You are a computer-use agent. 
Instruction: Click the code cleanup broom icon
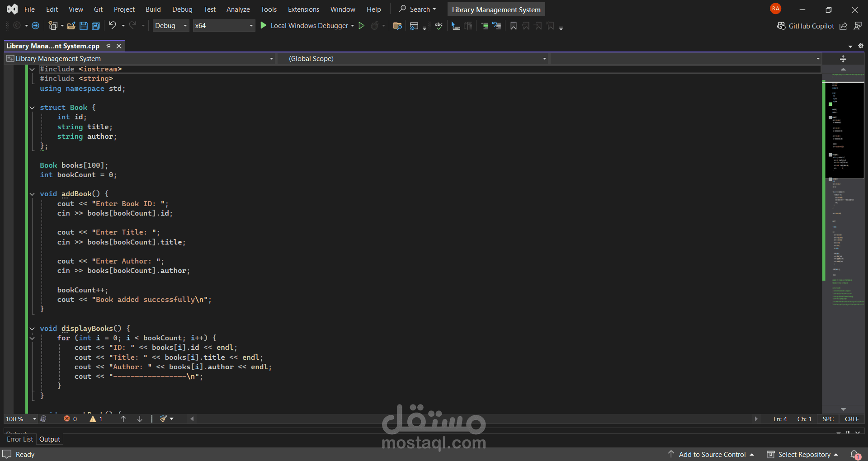[x=164, y=419]
